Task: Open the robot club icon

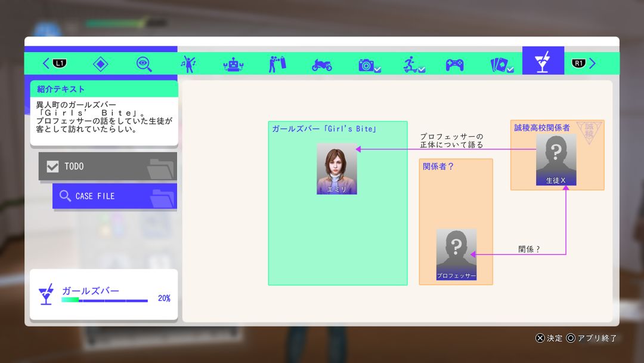Action: point(233,64)
